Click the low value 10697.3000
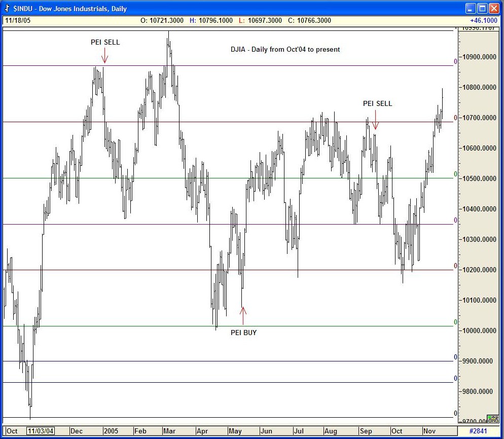504x439 pixels. point(265,21)
